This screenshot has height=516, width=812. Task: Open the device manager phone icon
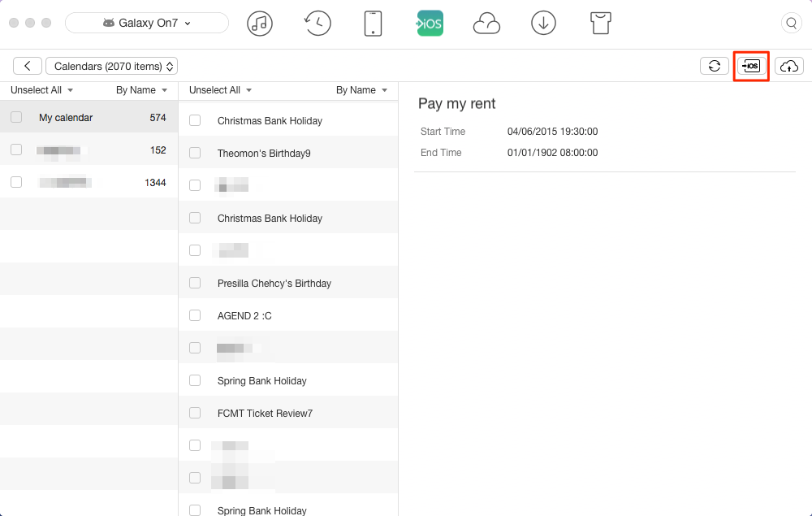373,24
